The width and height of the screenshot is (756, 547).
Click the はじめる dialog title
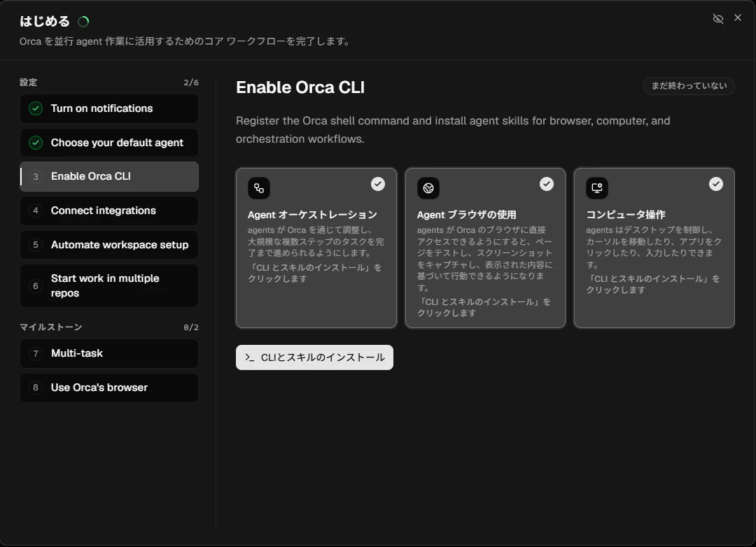pos(44,21)
